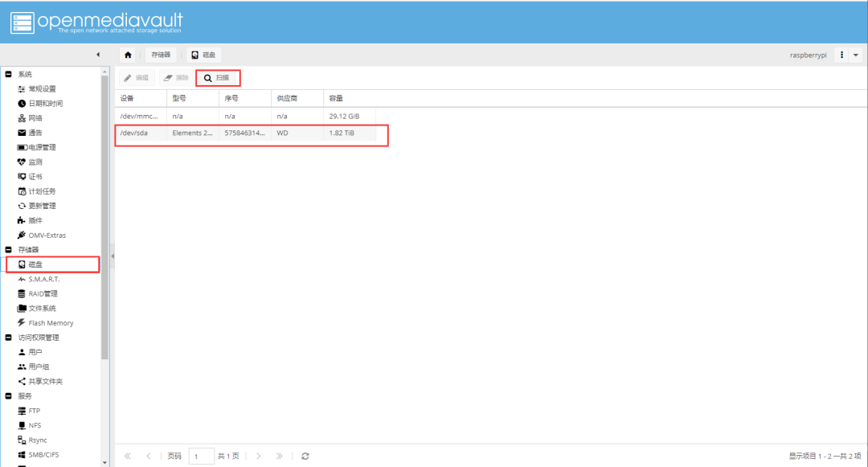868x467 pixels.
Task: Open 插件 plugins page
Action: pyautogui.click(x=35, y=220)
